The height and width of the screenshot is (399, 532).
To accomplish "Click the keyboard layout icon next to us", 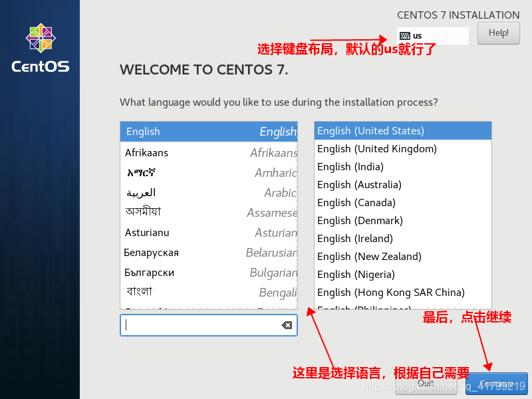I will 405,36.
